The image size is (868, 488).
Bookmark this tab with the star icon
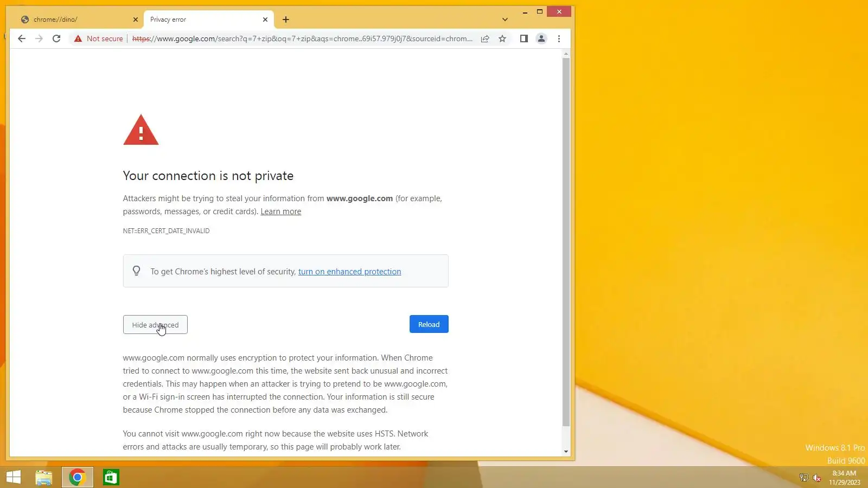click(x=502, y=38)
